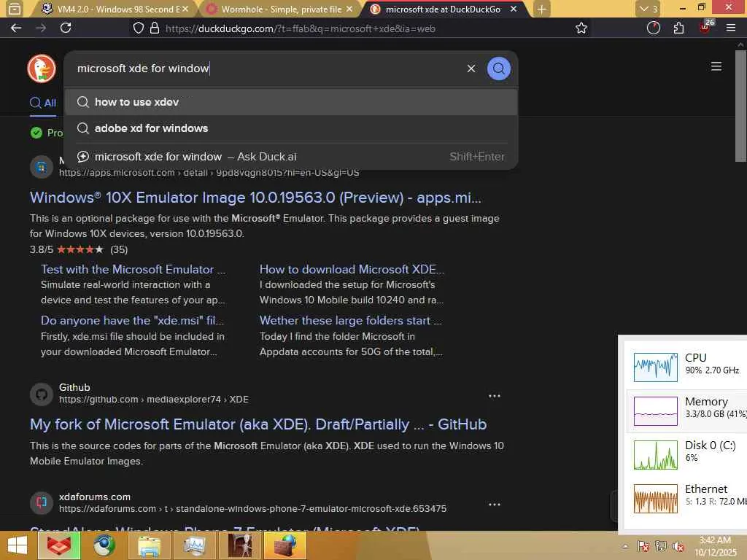The height and width of the screenshot is (560, 747).
Task: Click the blue search magnifier button
Action: pos(499,69)
